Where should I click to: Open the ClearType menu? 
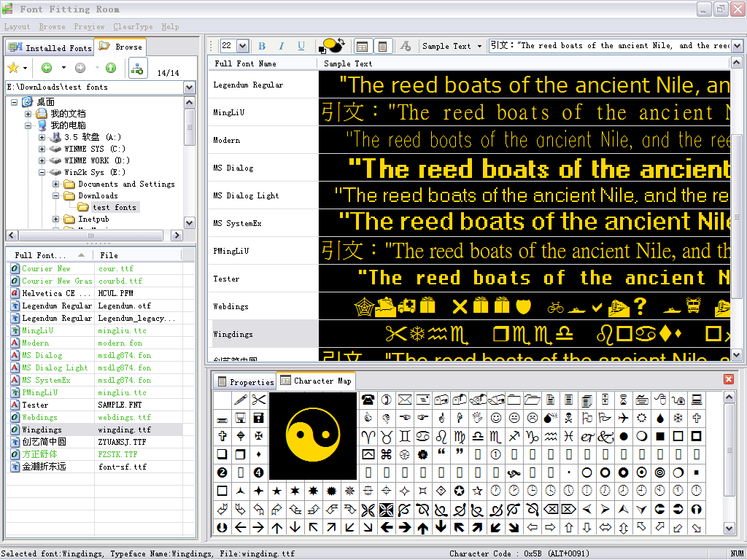133,27
